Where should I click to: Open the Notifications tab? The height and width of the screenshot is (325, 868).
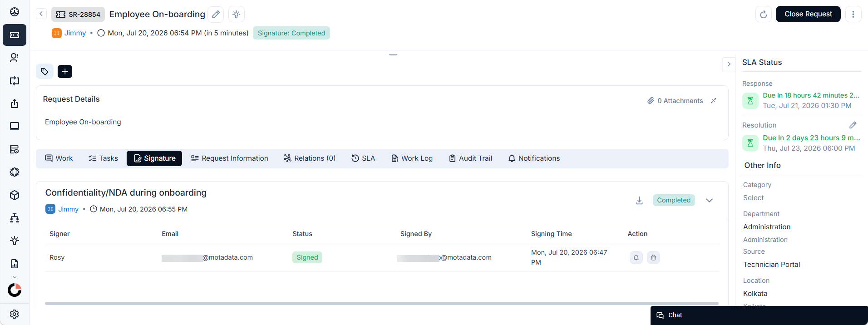(534, 158)
